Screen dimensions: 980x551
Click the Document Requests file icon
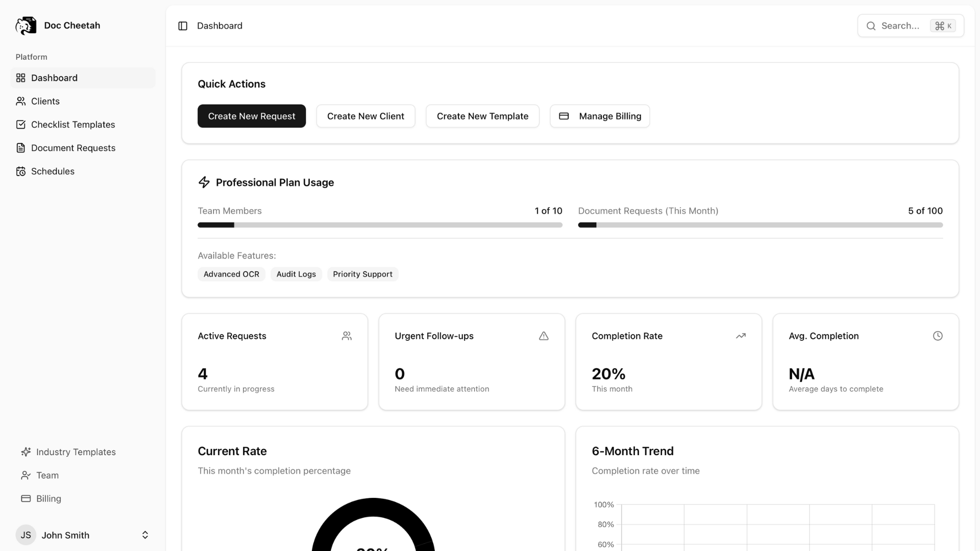point(20,148)
